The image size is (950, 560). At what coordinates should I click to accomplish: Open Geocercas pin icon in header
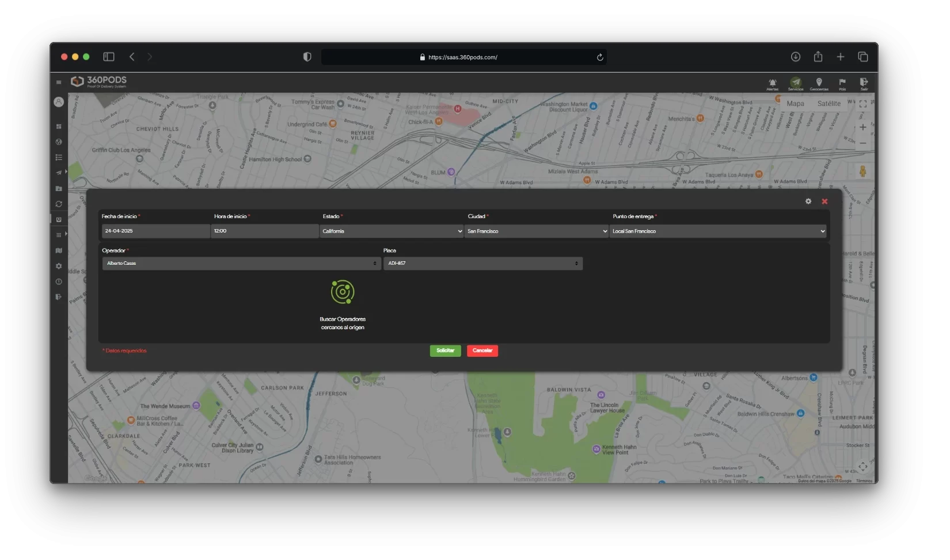tap(819, 83)
